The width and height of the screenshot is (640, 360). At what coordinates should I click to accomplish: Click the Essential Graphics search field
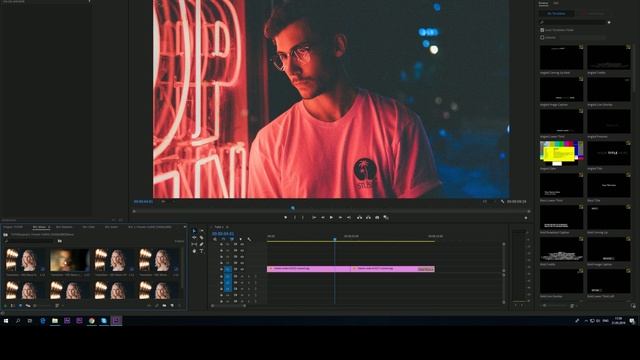point(573,22)
